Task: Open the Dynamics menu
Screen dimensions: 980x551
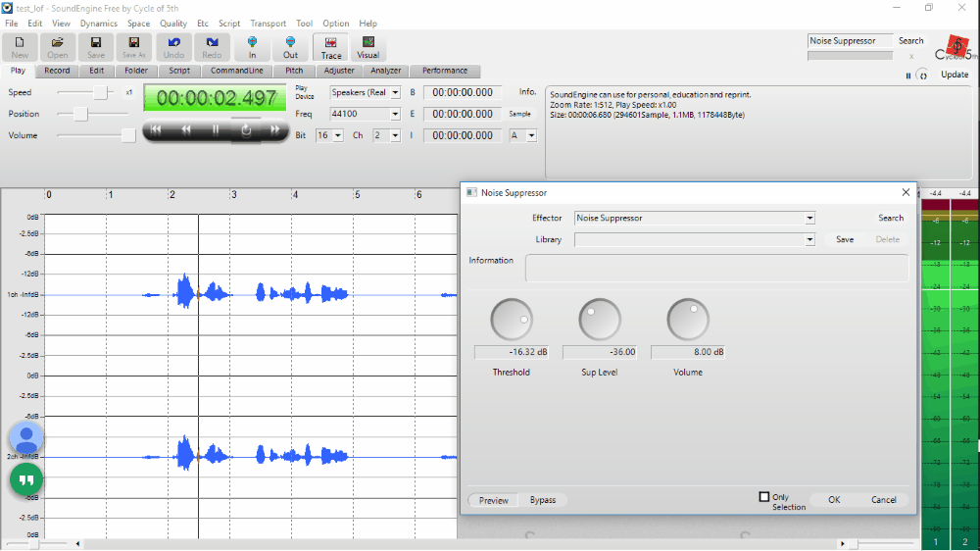Action: click(x=98, y=24)
